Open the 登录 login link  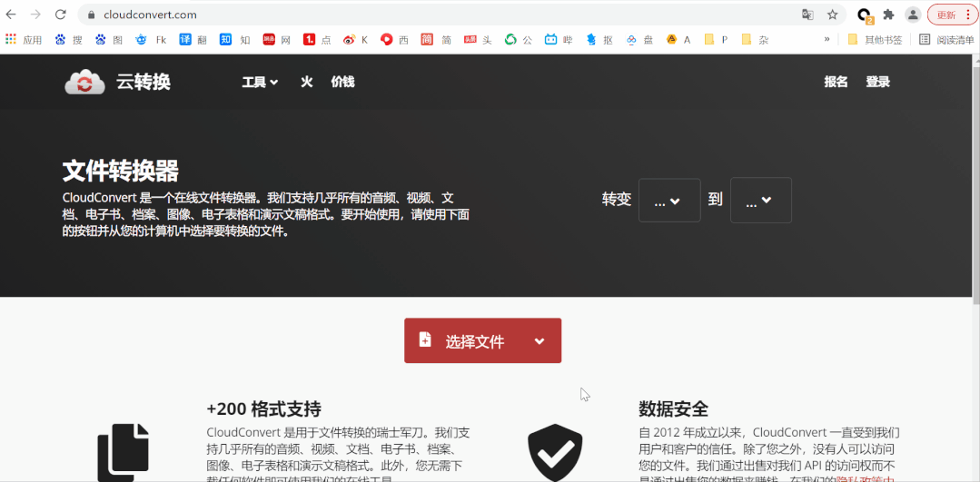click(x=877, y=82)
